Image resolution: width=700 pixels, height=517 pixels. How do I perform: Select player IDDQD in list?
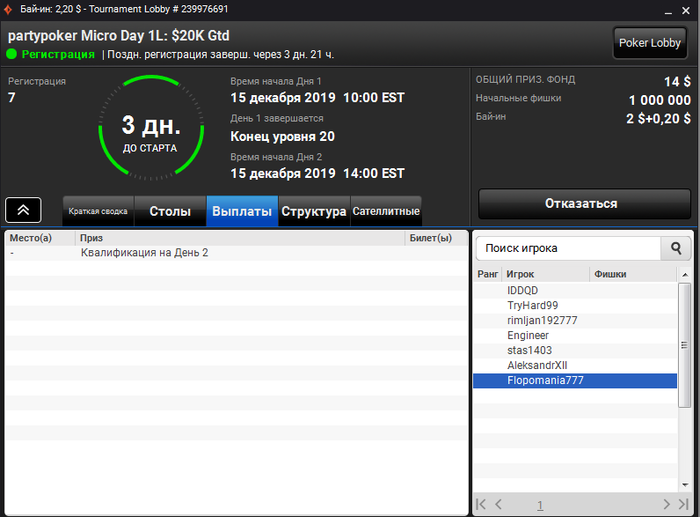coord(575,291)
